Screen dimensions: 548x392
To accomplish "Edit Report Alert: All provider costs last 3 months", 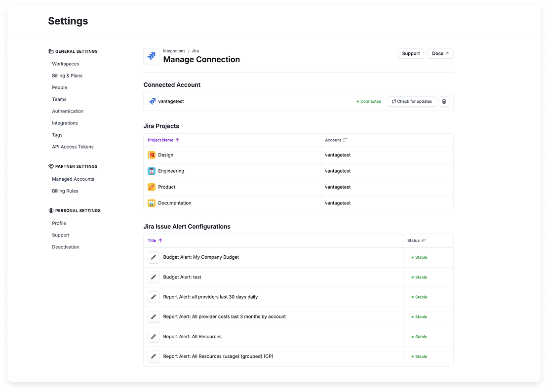I will [x=154, y=317].
